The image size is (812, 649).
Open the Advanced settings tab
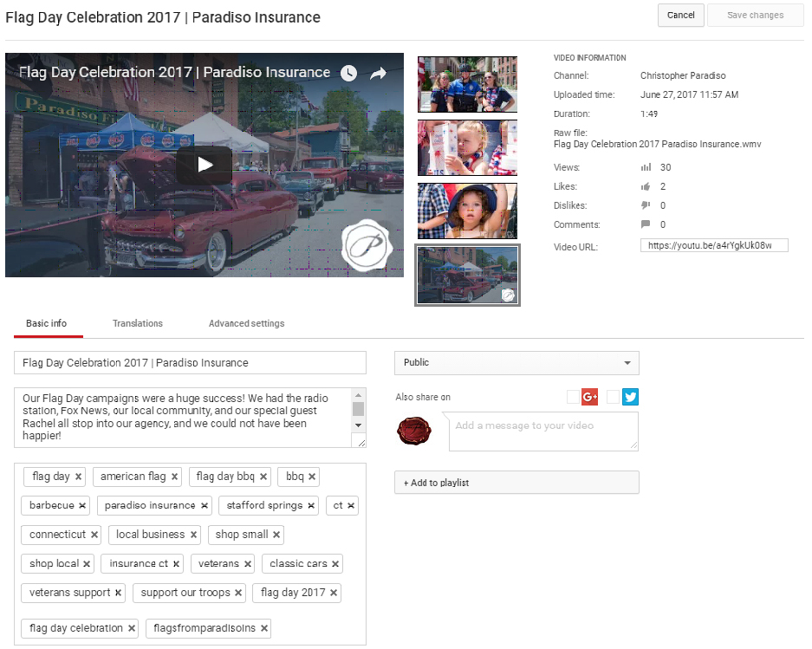pos(246,323)
